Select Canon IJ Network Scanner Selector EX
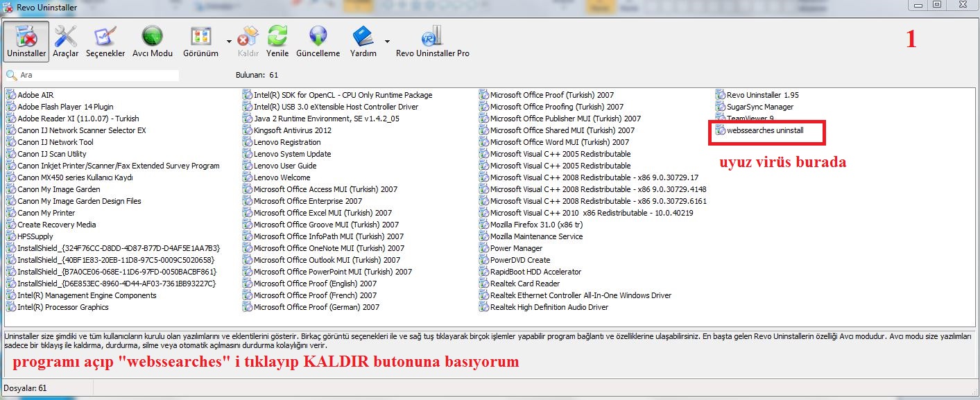 tap(76, 130)
